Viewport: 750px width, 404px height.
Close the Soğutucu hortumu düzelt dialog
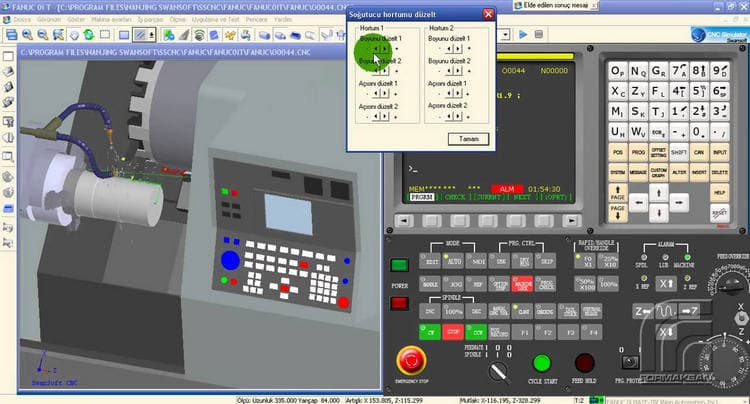pos(488,14)
